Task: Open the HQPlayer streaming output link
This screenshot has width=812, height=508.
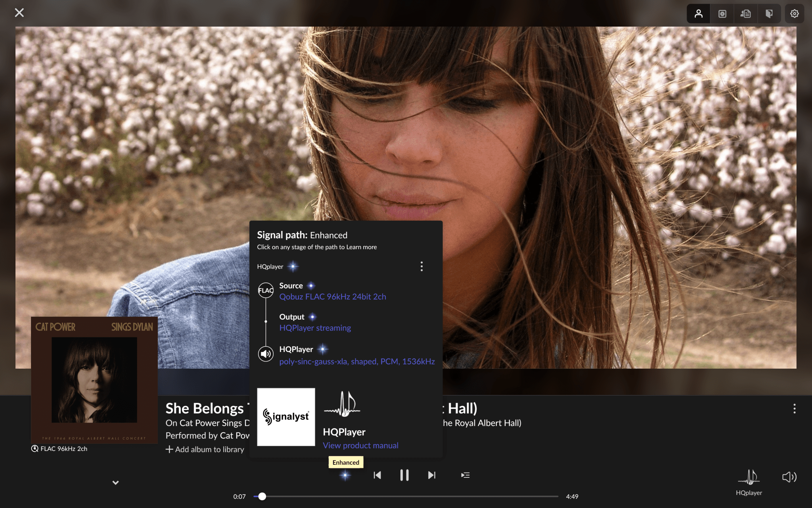Action: [x=315, y=328]
